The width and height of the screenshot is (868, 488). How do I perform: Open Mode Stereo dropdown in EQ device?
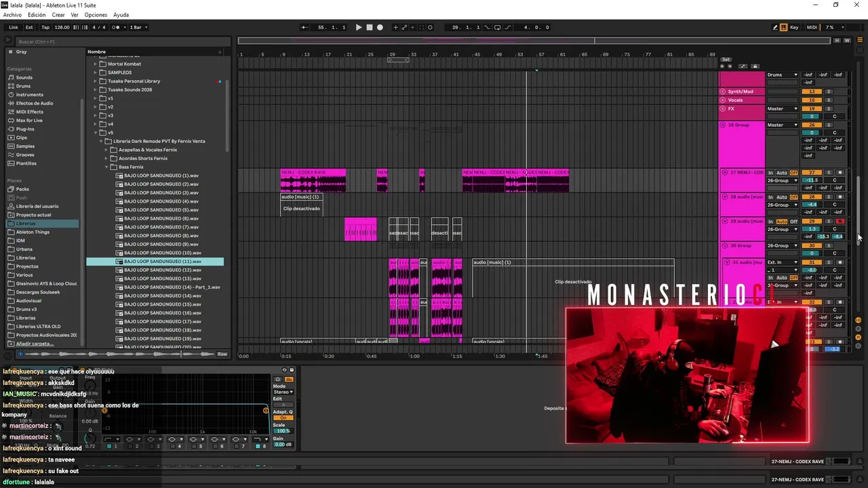pyautogui.click(x=282, y=392)
